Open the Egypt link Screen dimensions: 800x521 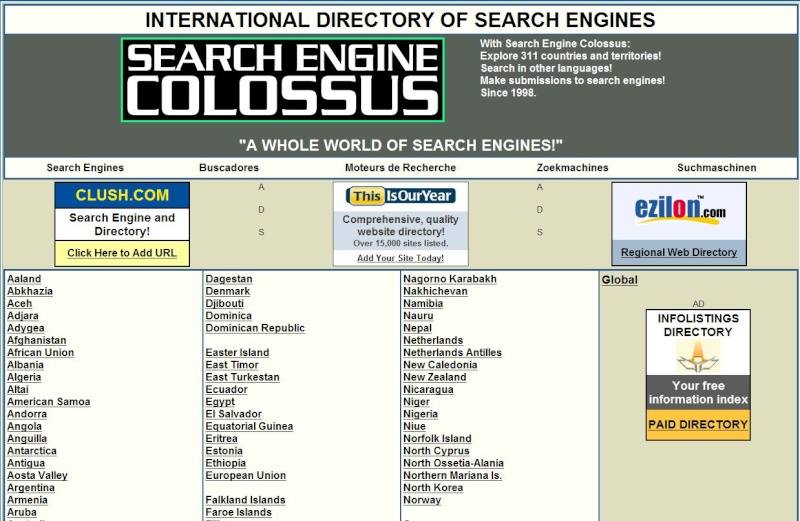point(220,402)
